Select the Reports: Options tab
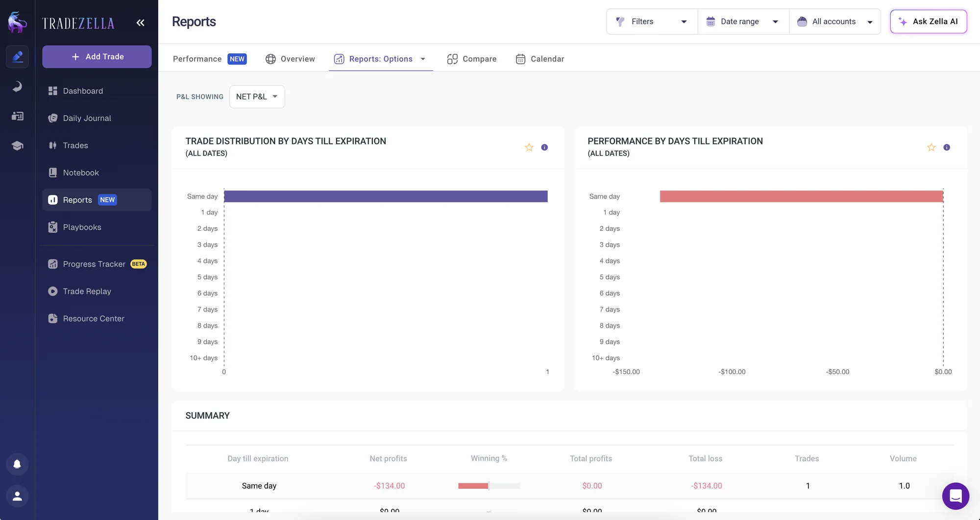 click(380, 59)
